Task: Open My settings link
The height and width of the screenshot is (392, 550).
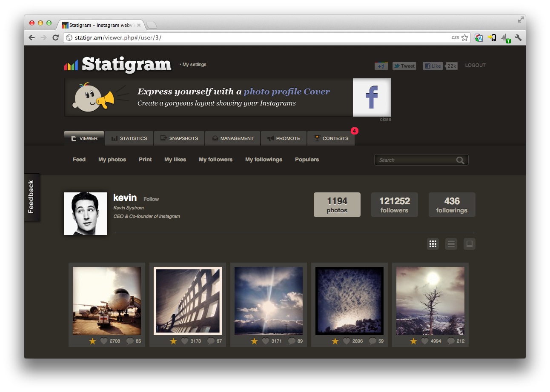Action: pyautogui.click(x=194, y=65)
